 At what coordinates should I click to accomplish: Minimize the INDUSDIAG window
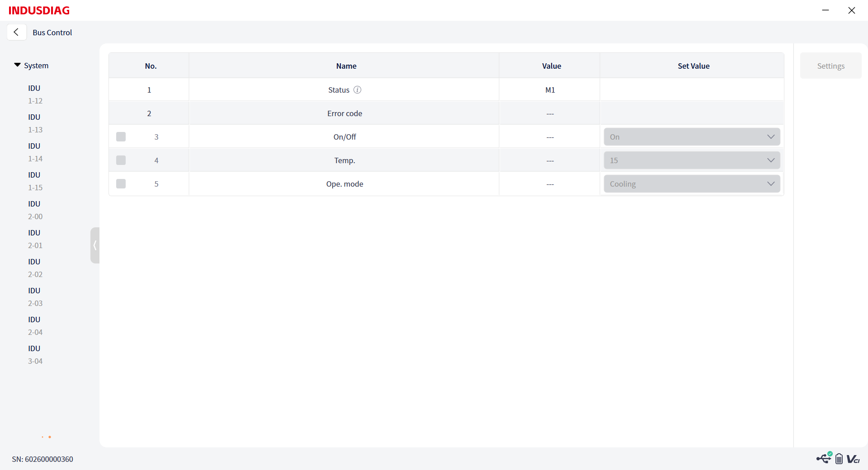point(826,10)
